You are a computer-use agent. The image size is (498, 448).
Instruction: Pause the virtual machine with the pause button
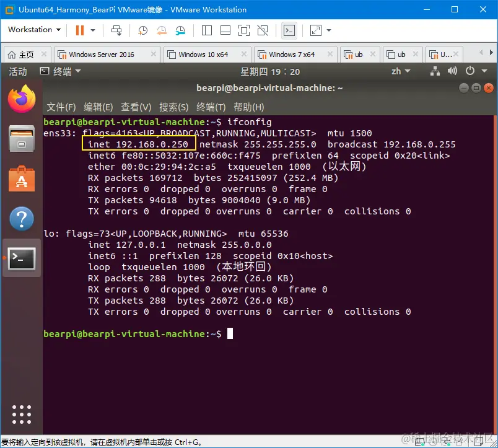tap(80, 30)
